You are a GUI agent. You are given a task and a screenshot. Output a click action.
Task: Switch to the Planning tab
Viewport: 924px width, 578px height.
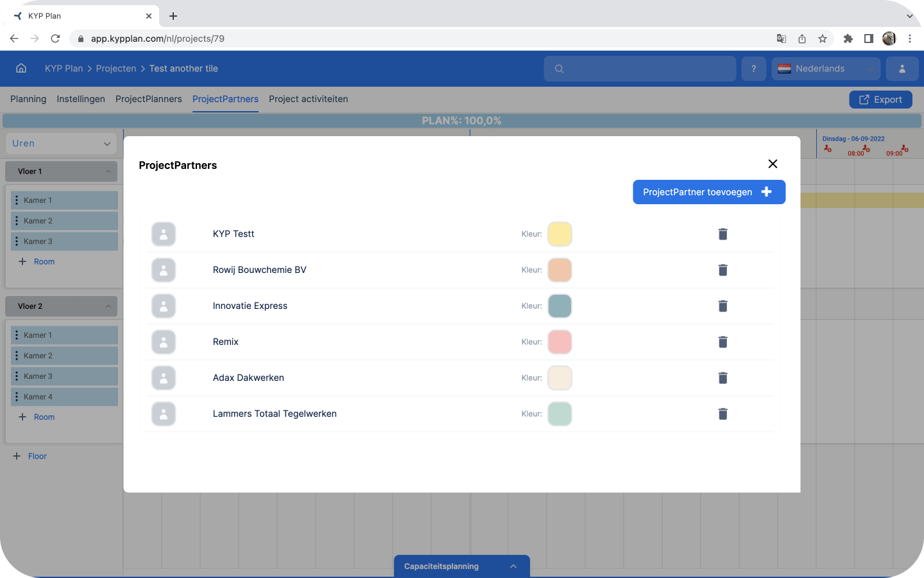[x=28, y=99]
